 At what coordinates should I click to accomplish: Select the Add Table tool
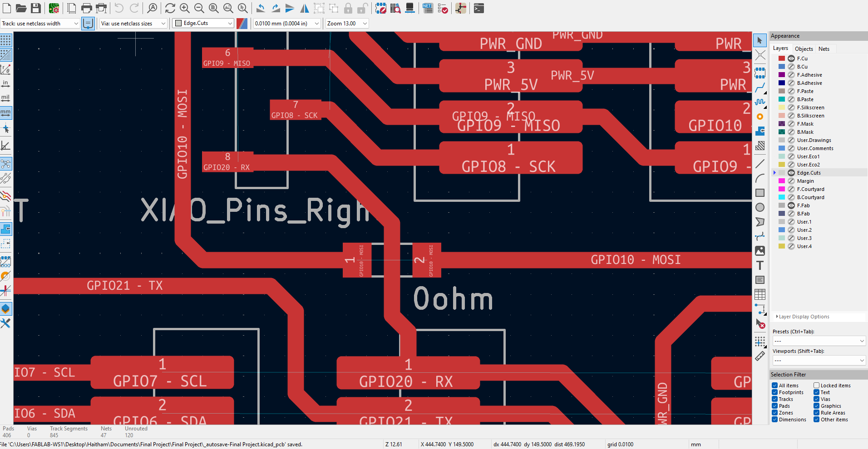(760, 294)
